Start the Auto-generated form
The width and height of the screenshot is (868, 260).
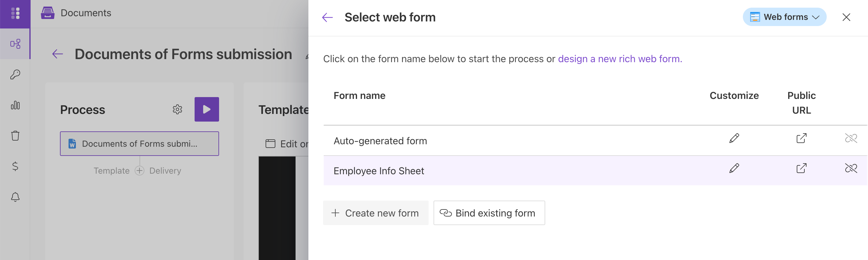tap(380, 141)
